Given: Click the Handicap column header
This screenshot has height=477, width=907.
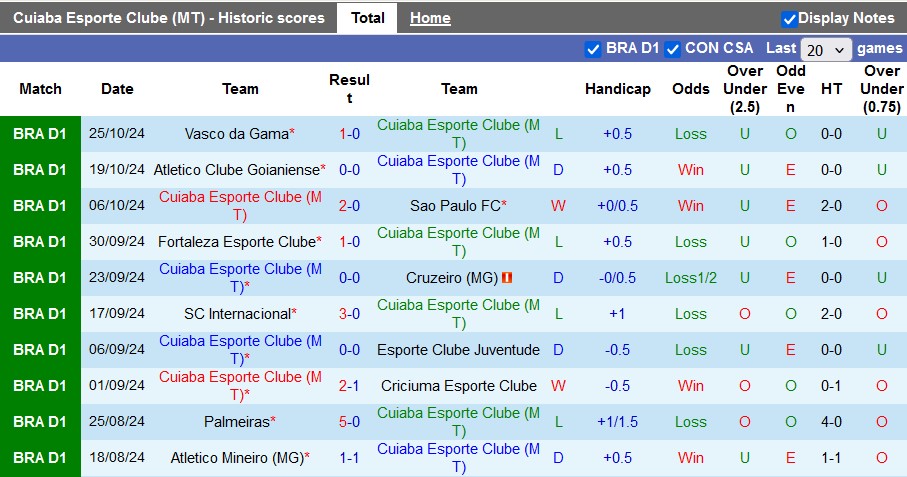Looking at the screenshot, I should click(617, 89).
